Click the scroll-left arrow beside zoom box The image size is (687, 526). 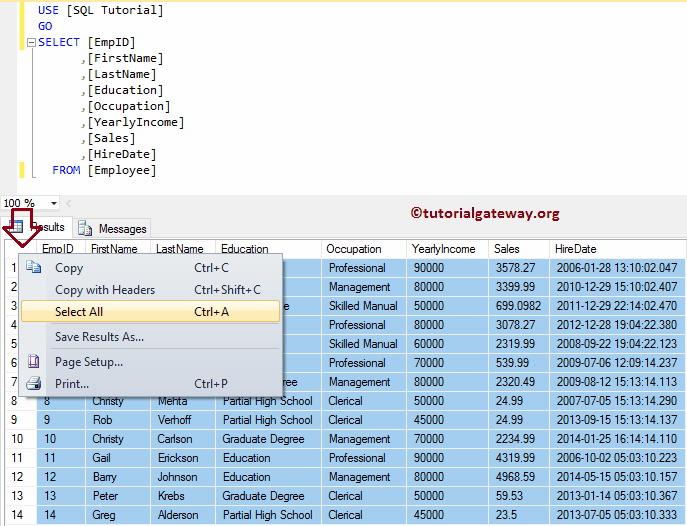coord(68,203)
